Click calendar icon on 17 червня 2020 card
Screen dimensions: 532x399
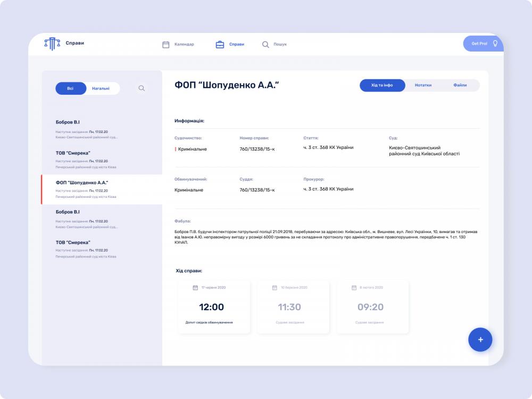[195, 288]
